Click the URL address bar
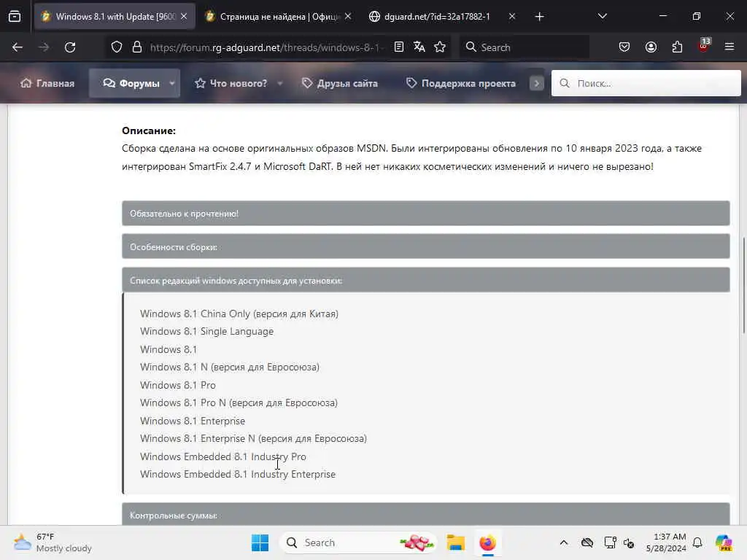The height and width of the screenshot is (560, 747). tap(267, 47)
